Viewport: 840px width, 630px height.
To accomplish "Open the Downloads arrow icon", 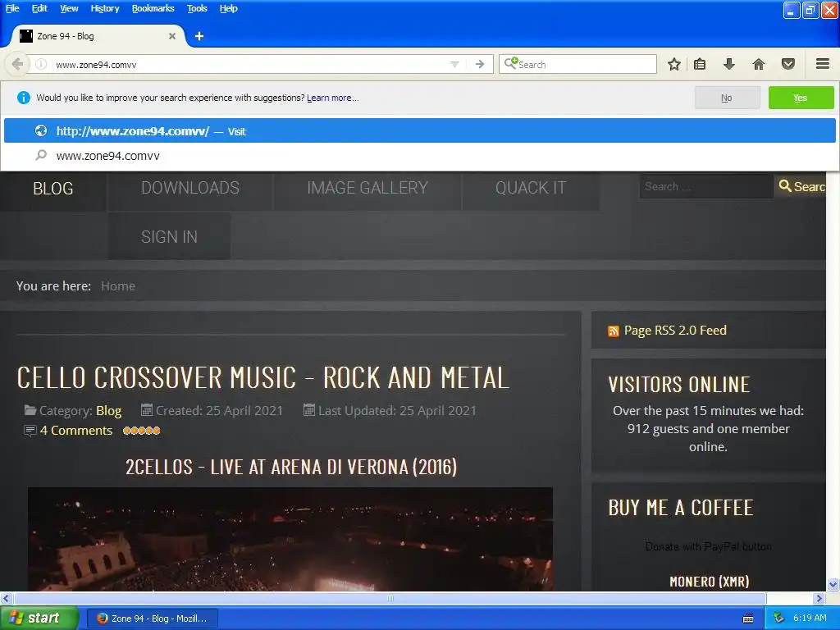I will (x=728, y=64).
